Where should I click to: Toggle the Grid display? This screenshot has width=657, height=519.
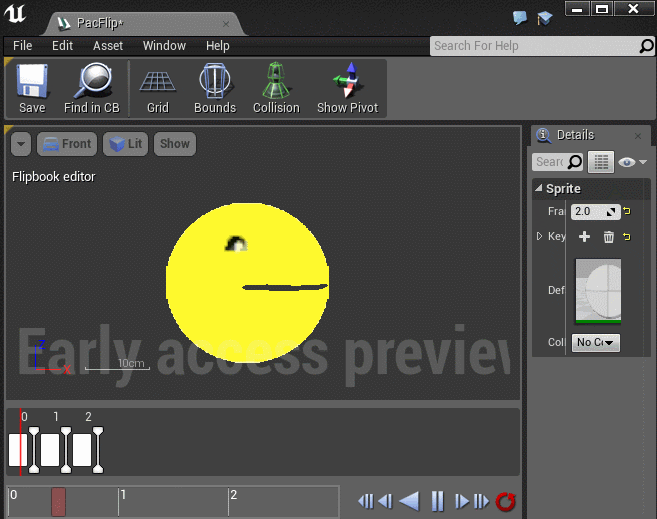[x=158, y=89]
